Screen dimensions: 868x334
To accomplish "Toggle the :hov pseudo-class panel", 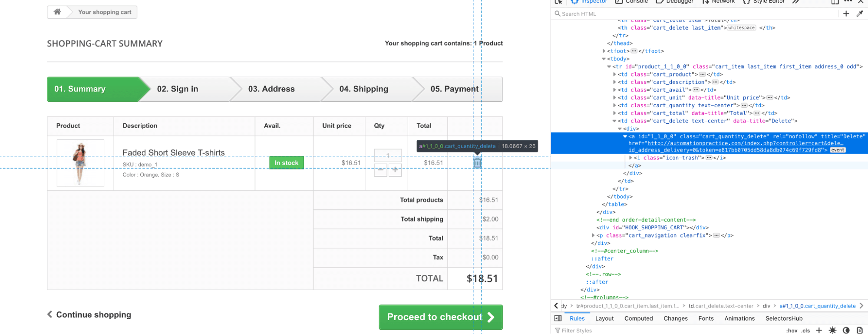I will click(792, 331).
